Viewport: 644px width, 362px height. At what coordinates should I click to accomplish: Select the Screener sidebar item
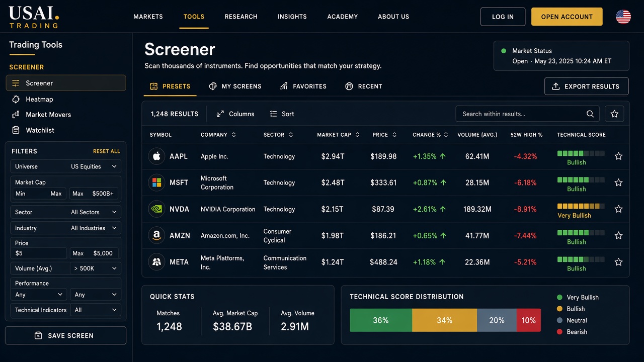[65, 83]
